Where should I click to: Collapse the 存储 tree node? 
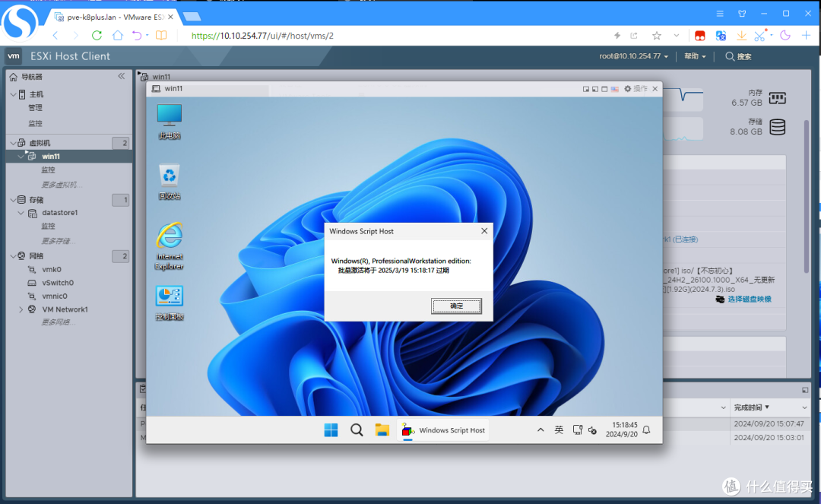click(13, 199)
